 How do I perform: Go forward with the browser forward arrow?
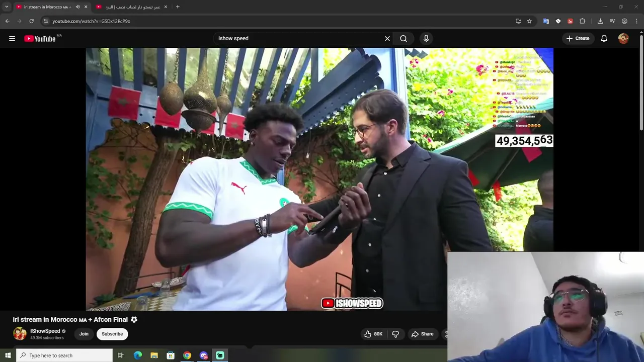[19, 21]
